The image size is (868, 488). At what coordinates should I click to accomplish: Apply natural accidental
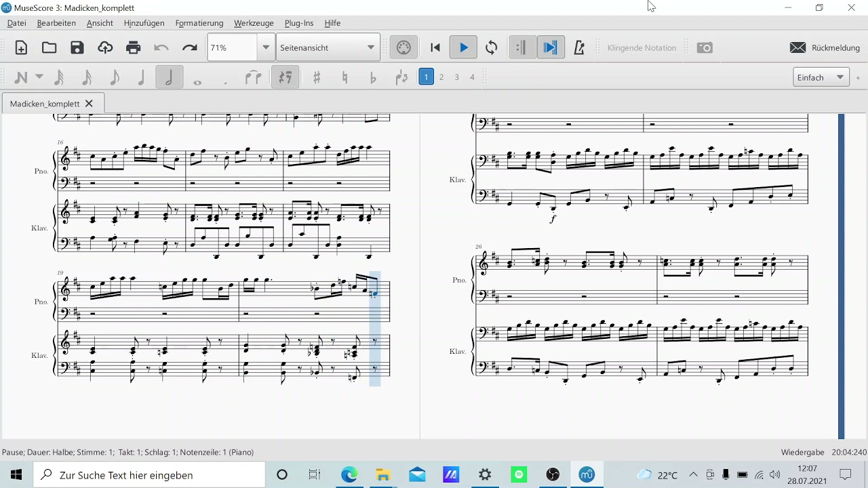point(344,77)
